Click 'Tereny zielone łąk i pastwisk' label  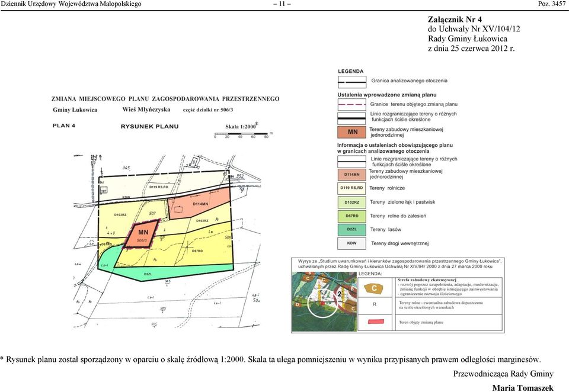click(x=402, y=202)
